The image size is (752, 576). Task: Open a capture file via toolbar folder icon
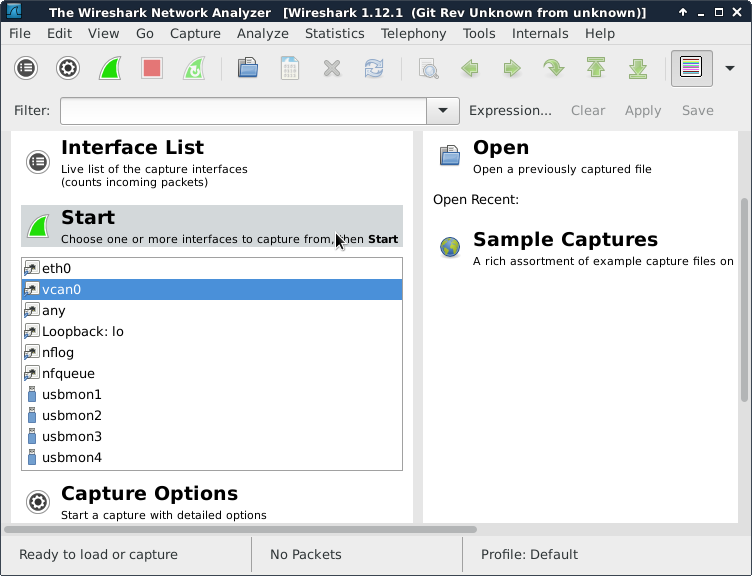click(248, 68)
